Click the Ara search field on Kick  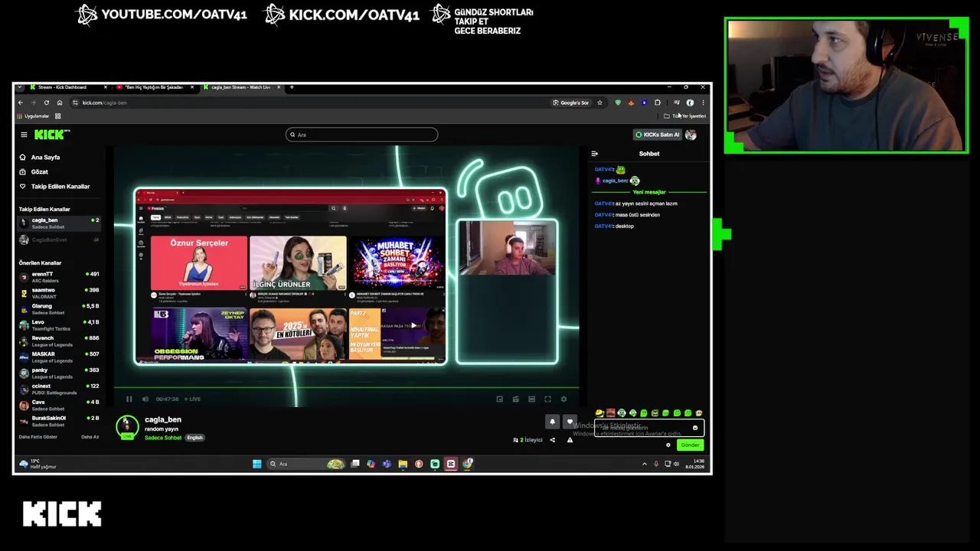tap(361, 135)
